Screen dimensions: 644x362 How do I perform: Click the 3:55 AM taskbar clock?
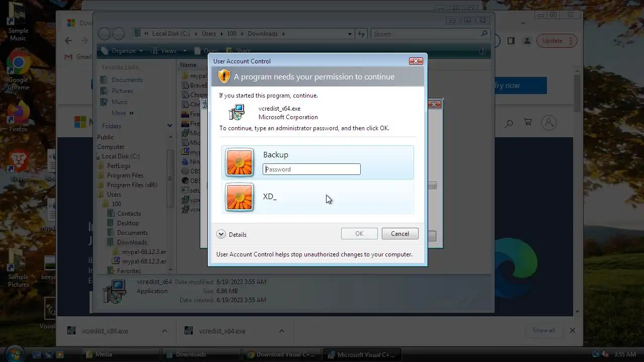coord(625,354)
